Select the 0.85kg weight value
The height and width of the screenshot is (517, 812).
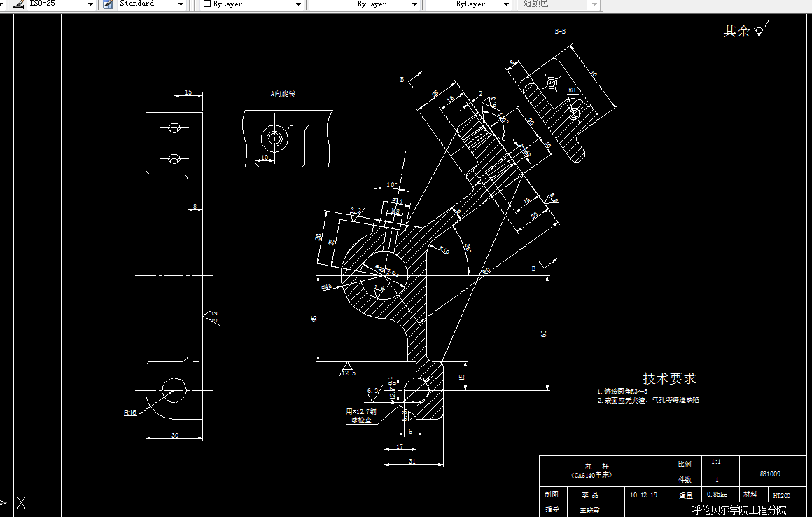717,495
